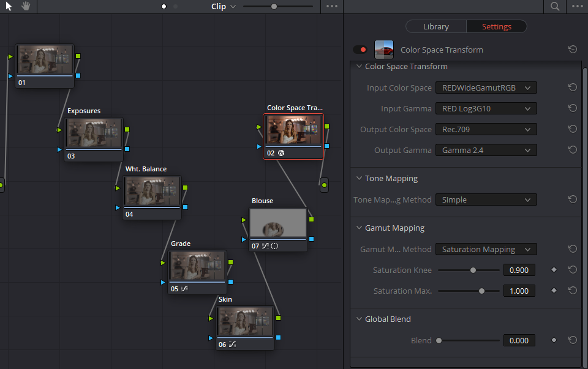588x369 pixels.
Task: Add keyframe for Blend
Action: (x=554, y=340)
